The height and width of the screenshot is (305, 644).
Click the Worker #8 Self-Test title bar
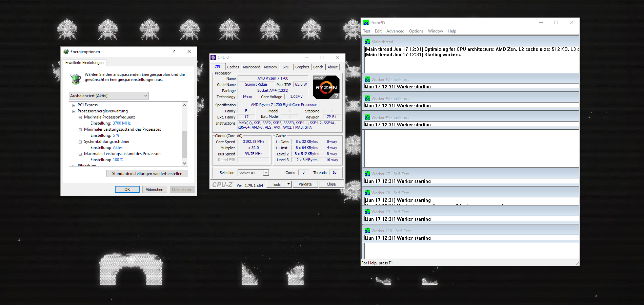470,193
